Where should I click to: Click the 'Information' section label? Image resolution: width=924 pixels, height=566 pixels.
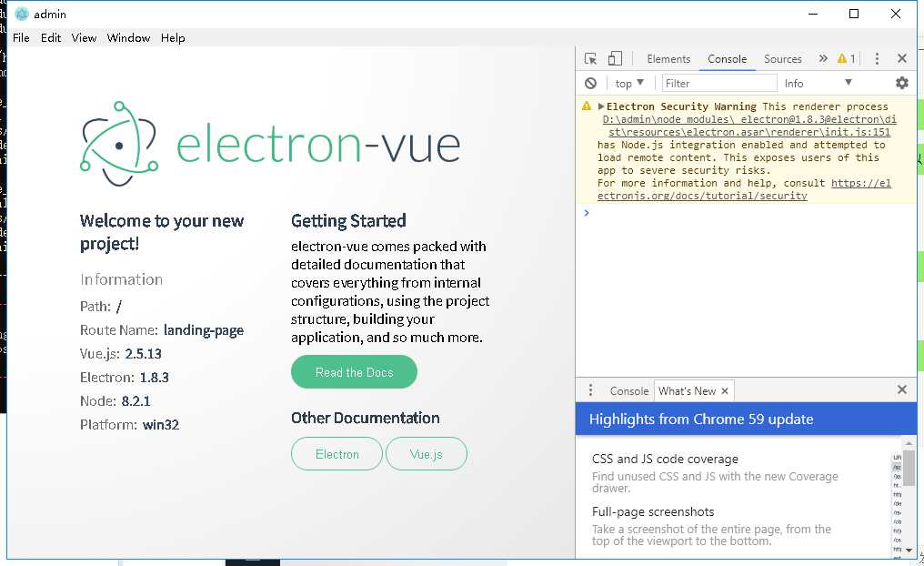click(x=121, y=279)
